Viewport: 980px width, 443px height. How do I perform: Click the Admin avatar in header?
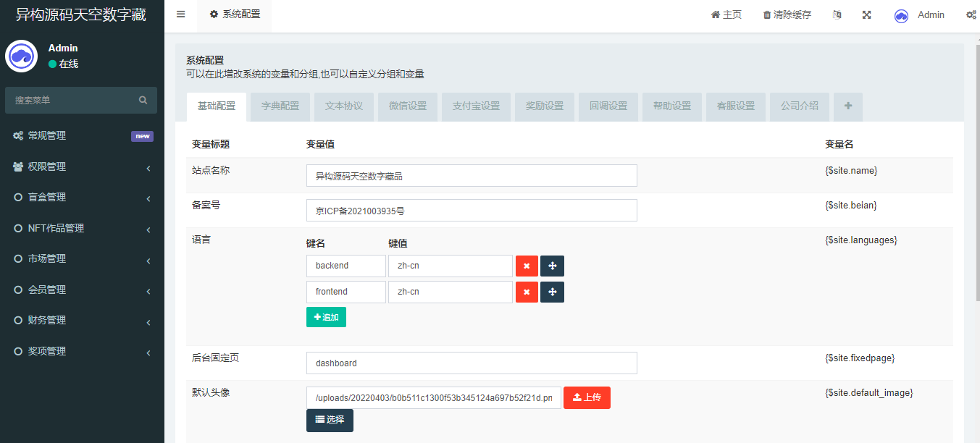coord(901,16)
